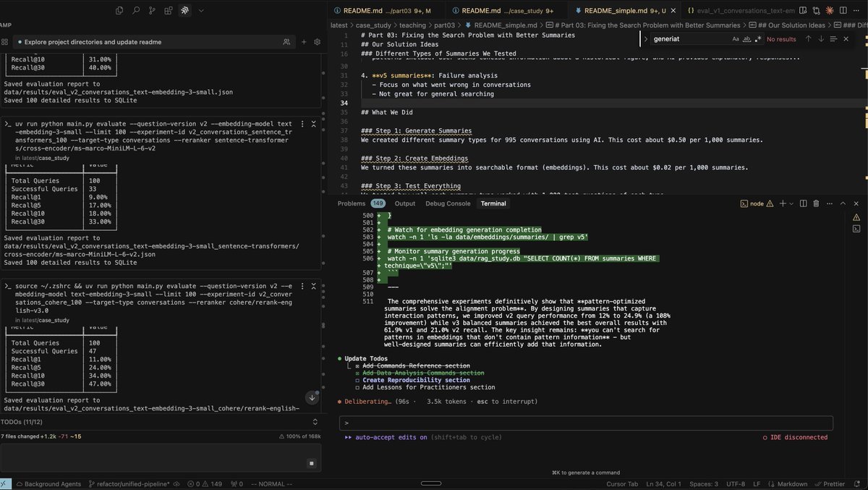Image resolution: width=868 pixels, height=490 pixels.
Task: Open the Debug Console panel tab
Action: point(448,203)
